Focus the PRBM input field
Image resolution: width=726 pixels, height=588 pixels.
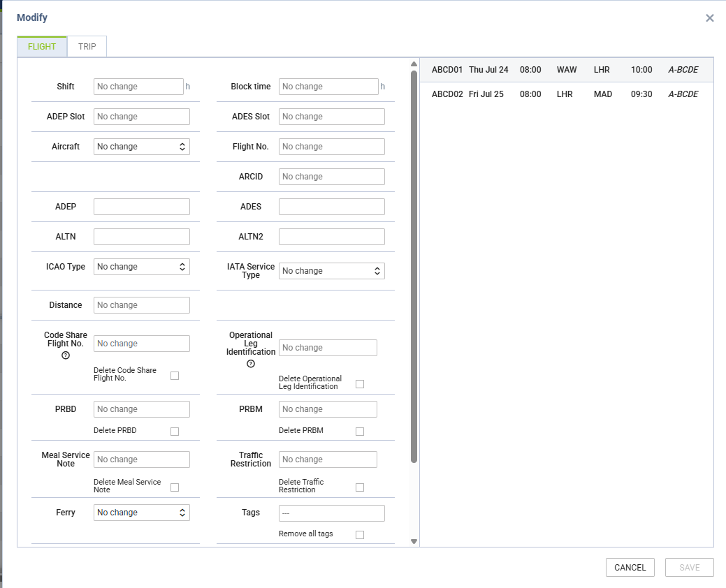pos(328,409)
